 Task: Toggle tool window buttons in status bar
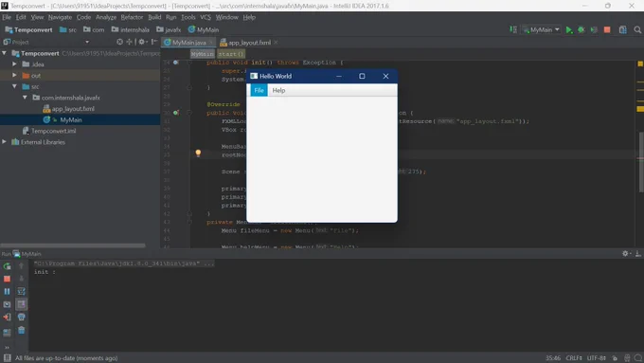7,358
